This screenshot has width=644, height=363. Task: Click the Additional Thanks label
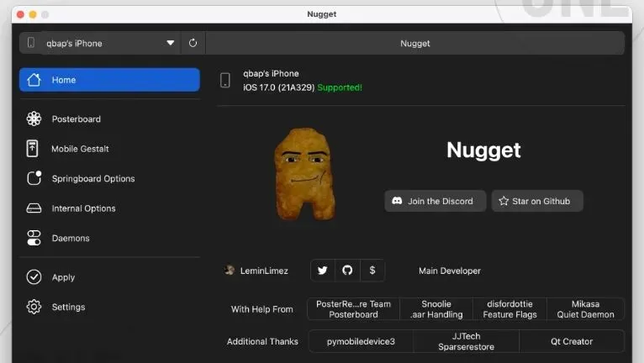pos(262,342)
